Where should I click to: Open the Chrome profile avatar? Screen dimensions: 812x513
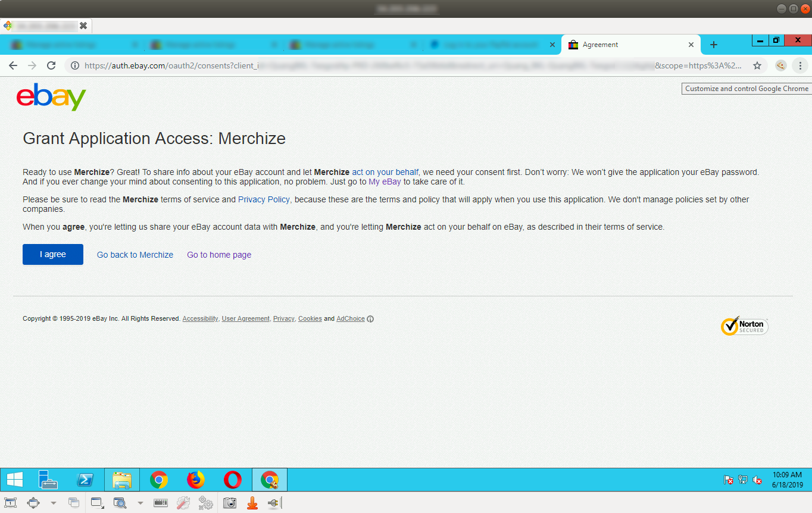point(781,65)
